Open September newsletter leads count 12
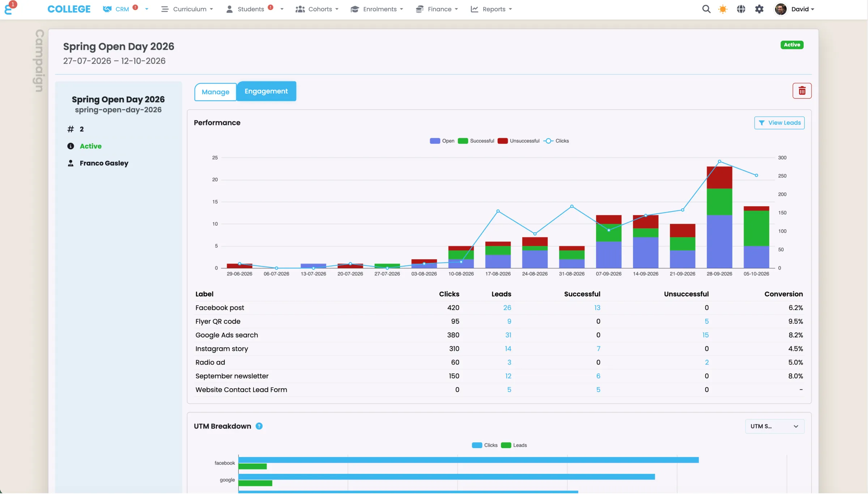The width and height of the screenshot is (868, 494). pos(508,376)
